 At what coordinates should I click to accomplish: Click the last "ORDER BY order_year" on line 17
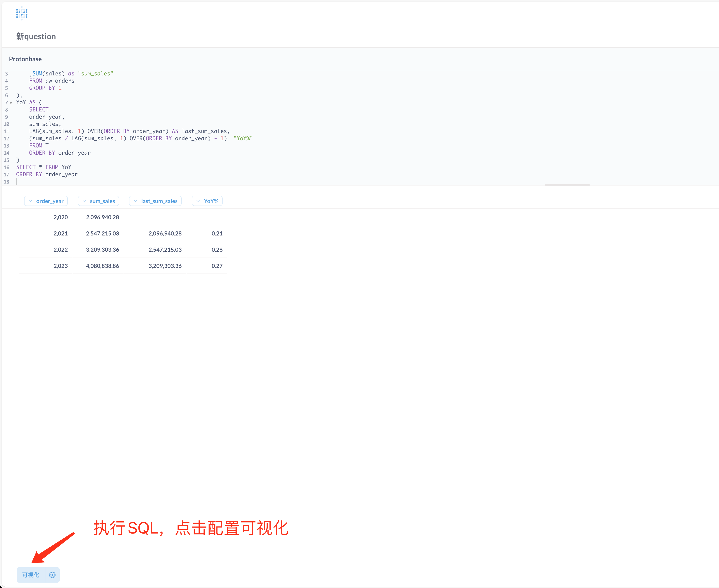[47, 174]
